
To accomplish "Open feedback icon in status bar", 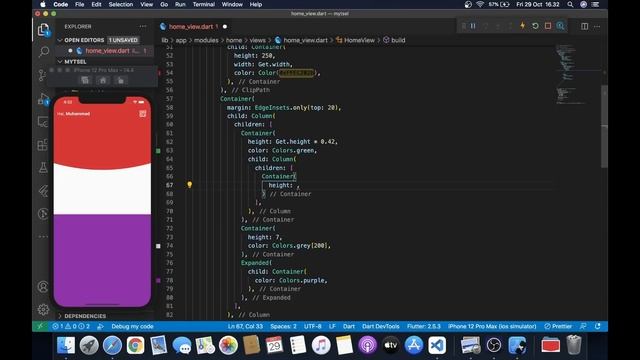I will 583,326.
